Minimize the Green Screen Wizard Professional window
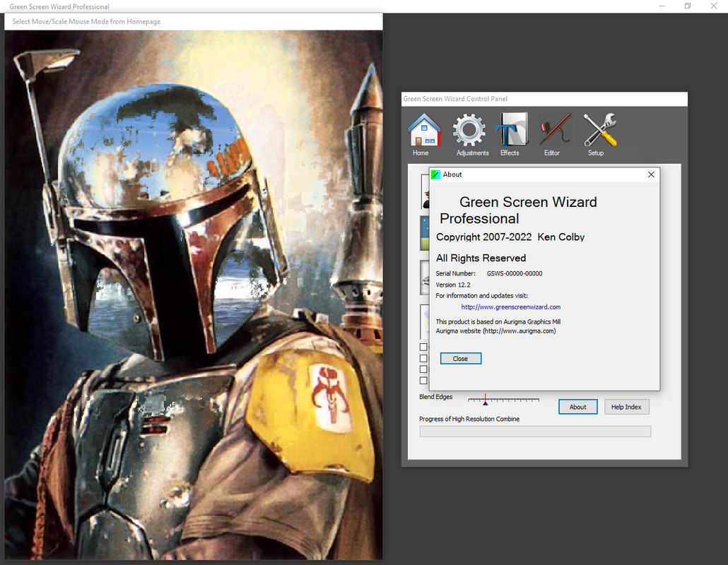This screenshot has width=728, height=565. click(662, 6)
